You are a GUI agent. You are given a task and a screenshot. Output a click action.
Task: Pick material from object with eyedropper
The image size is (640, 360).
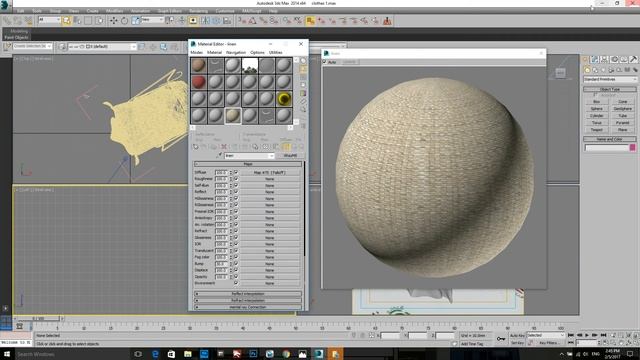coord(219,156)
